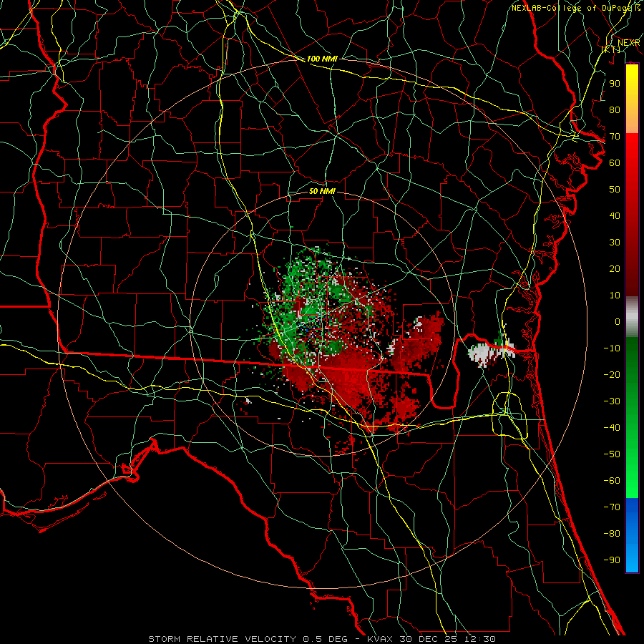644x644 pixels.
Task: Select the -80 value on the velocity scale
Action: pos(612,534)
